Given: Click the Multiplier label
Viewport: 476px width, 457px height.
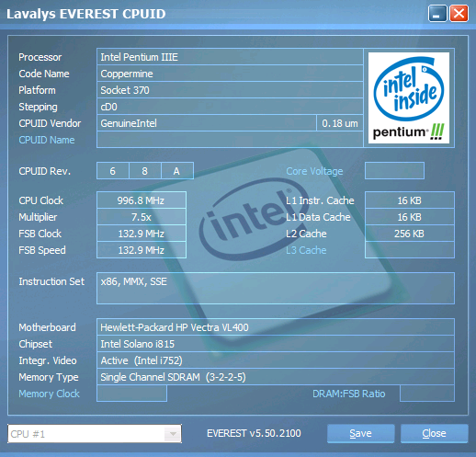Looking at the screenshot, I should pos(38,217).
